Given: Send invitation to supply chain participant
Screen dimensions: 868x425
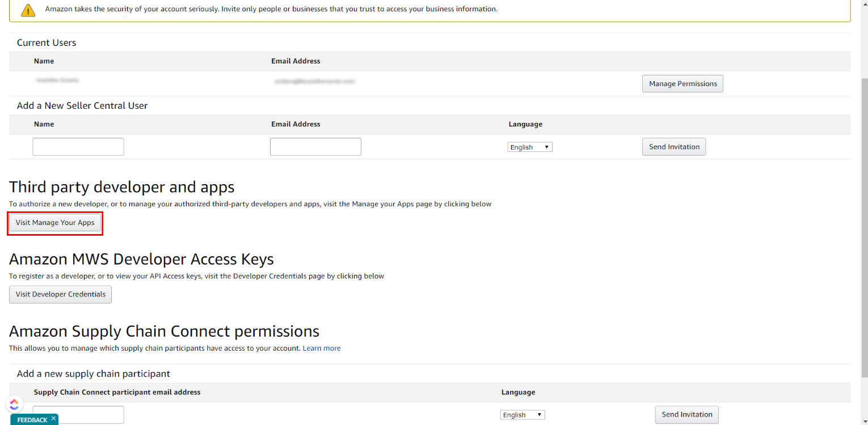Looking at the screenshot, I should [687, 414].
